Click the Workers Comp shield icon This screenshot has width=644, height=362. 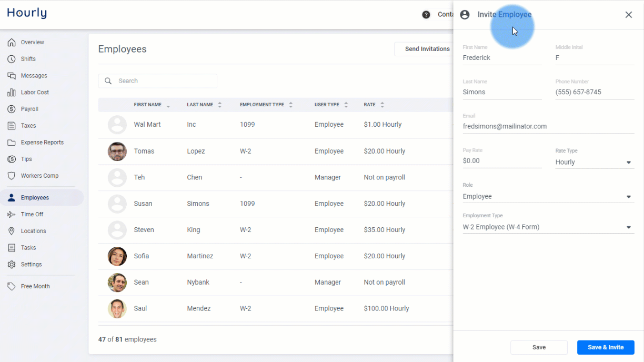12,176
